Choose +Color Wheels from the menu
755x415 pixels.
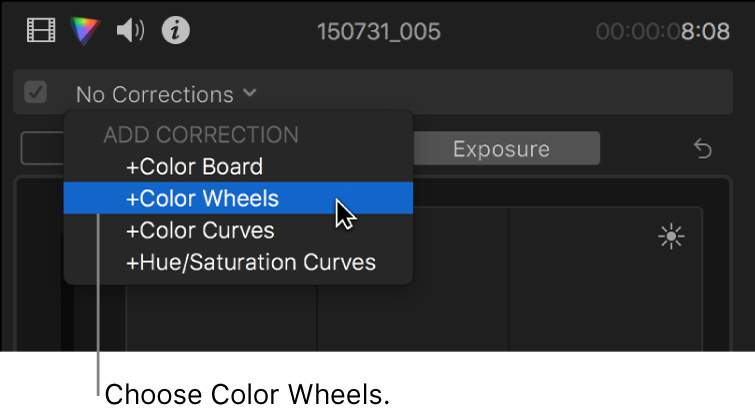tap(202, 199)
